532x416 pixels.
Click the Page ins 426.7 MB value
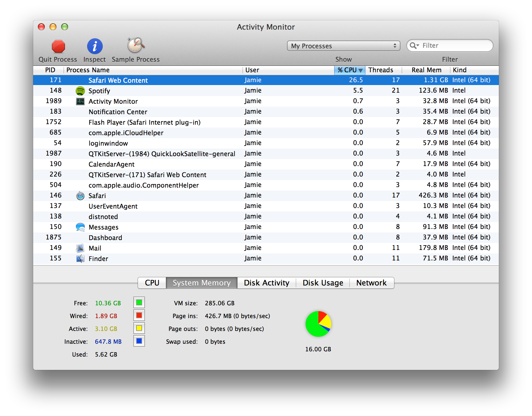(237, 316)
